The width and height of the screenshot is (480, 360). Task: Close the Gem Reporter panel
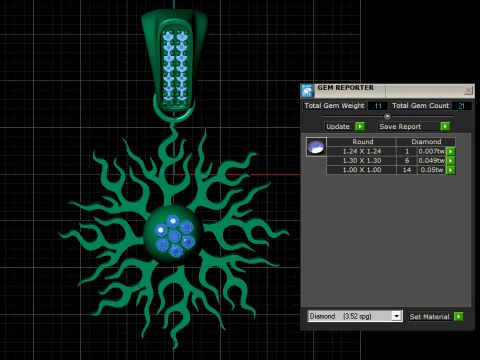[468, 90]
